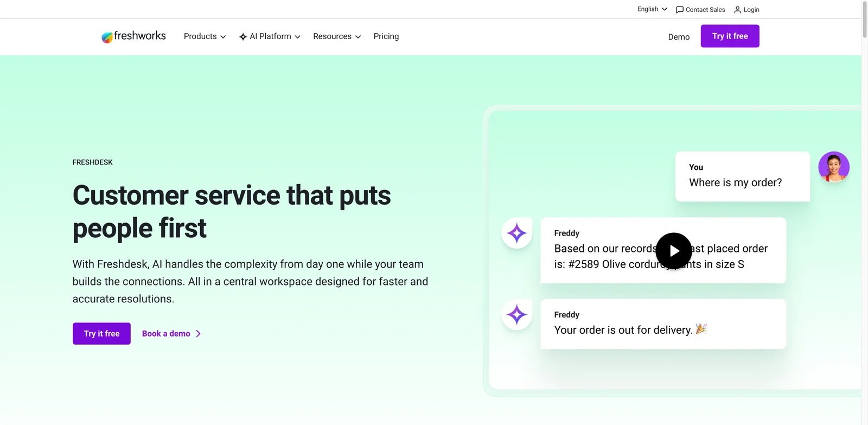Image resolution: width=868 pixels, height=425 pixels.
Task: Click the party popper emoji in delivery message
Action: coord(701,328)
